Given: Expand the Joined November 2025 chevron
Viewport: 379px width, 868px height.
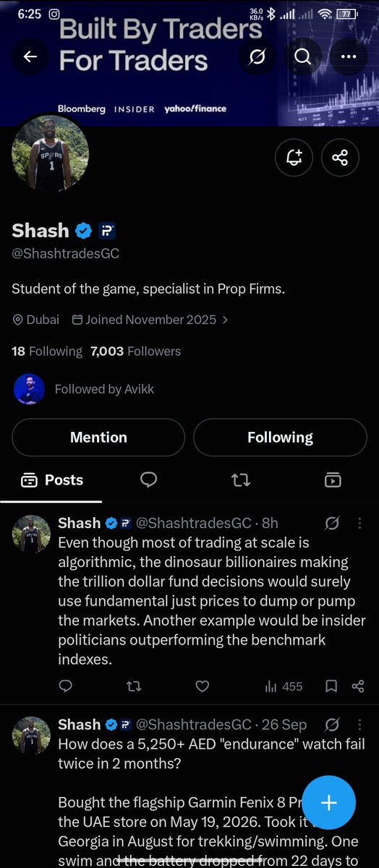Looking at the screenshot, I should pyautogui.click(x=225, y=319).
